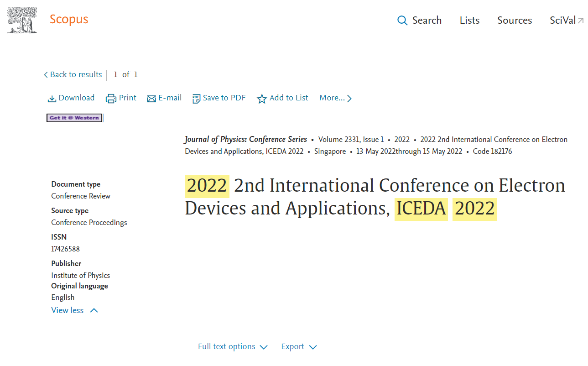Select the English original language text
The height and width of the screenshot is (366, 588).
[x=63, y=297]
